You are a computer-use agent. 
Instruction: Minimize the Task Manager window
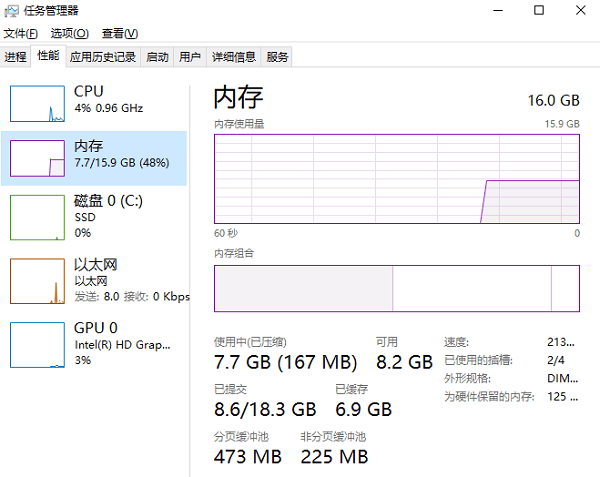(x=493, y=11)
